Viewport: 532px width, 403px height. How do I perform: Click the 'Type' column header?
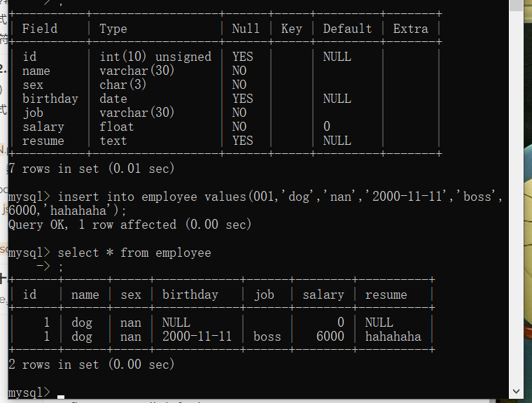click(x=113, y=29)
